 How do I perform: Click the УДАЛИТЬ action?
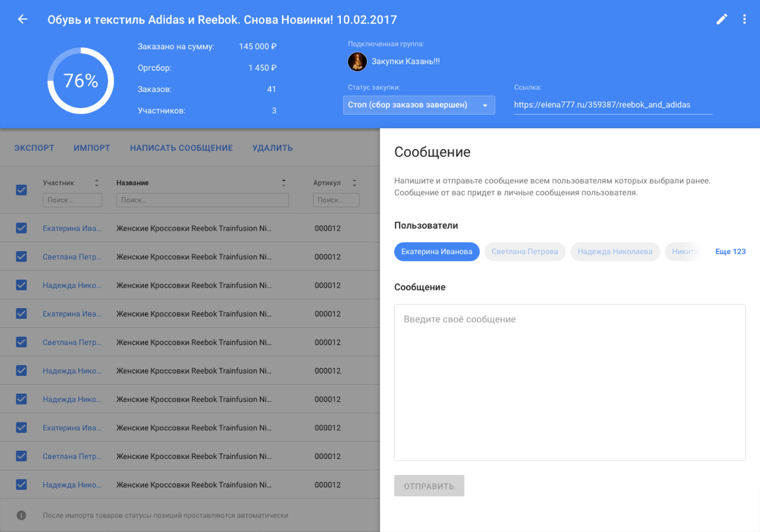[x=273, y=148]
